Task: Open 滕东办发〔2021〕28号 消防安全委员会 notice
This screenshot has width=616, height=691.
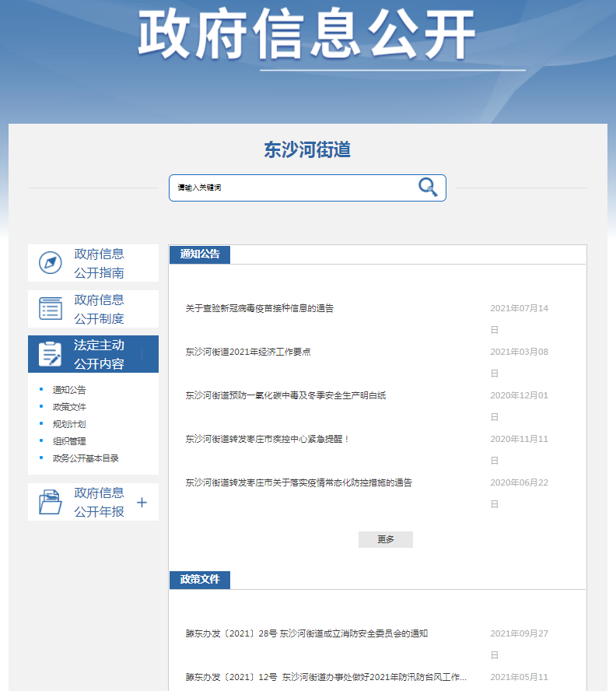Action: coord(306,633)
